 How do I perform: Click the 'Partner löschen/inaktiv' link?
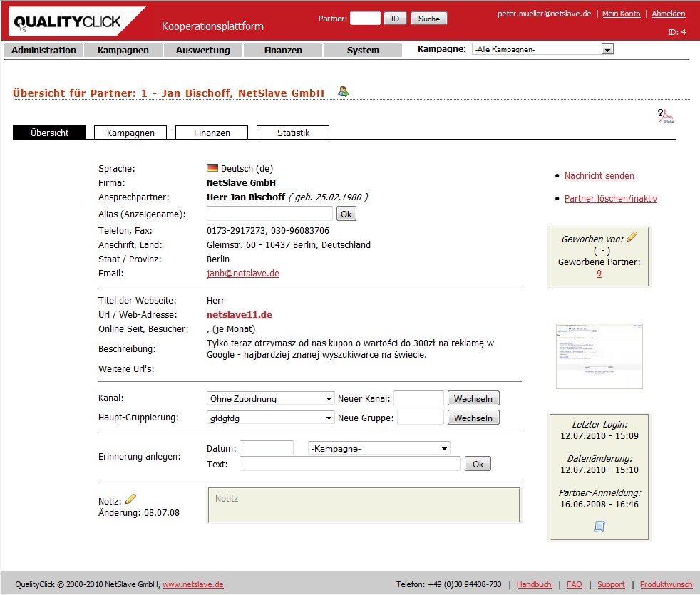coord(611,199)
